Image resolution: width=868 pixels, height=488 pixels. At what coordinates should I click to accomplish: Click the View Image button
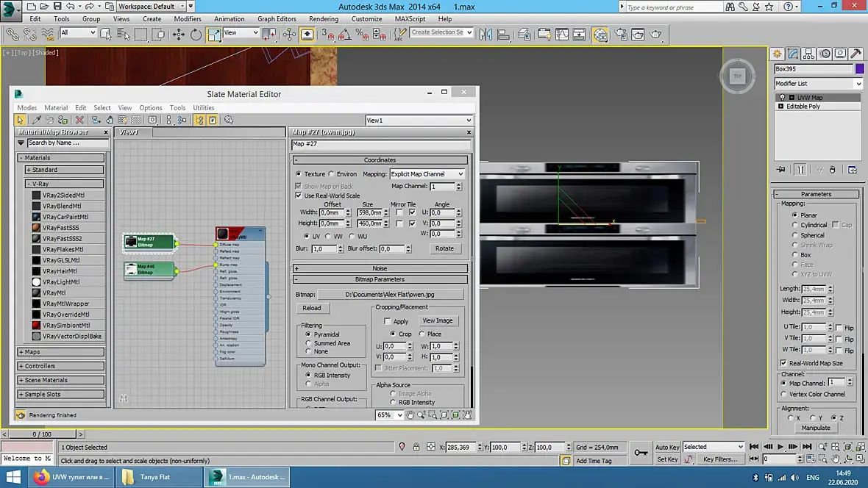click(437, 320)
